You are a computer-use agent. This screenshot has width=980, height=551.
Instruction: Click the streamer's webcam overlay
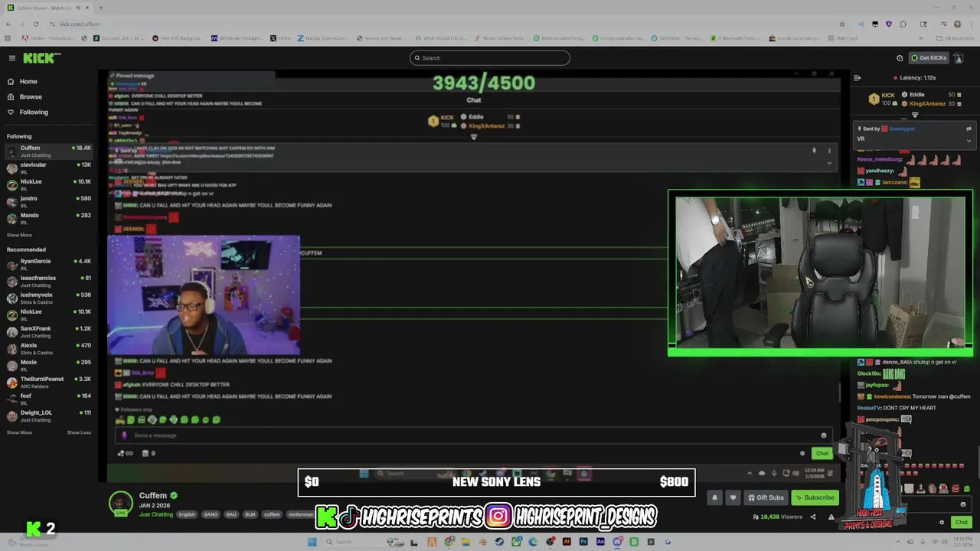tap(204, 296)
